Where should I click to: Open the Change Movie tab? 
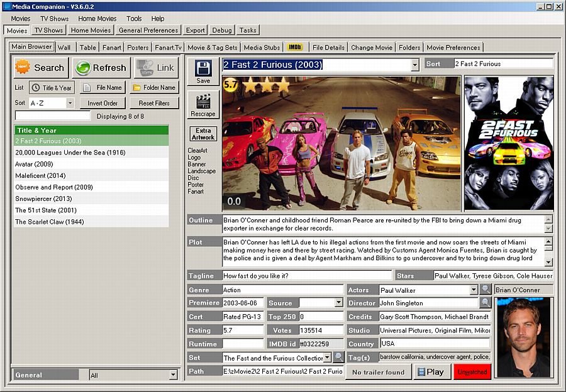(372, 47)
